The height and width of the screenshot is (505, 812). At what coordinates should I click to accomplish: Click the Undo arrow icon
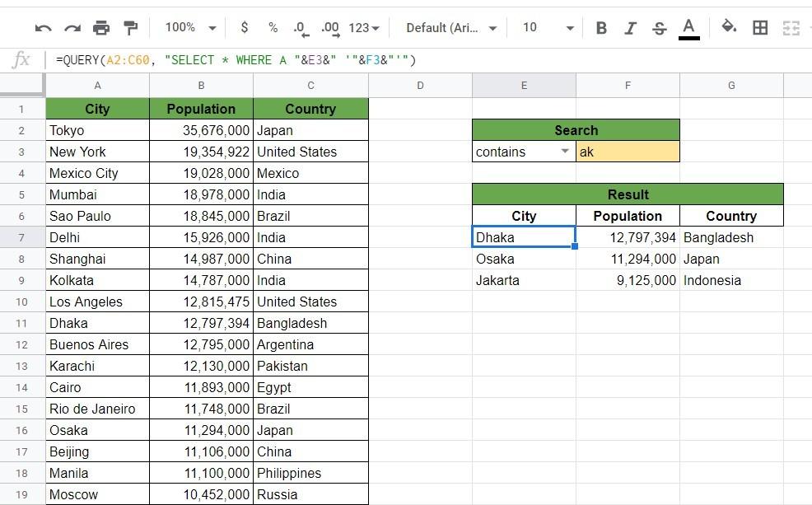(x=44, y=28)
